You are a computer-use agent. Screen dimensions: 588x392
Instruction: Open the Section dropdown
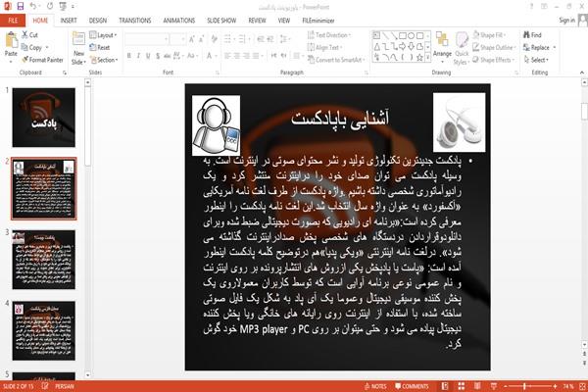click(104, 60)
